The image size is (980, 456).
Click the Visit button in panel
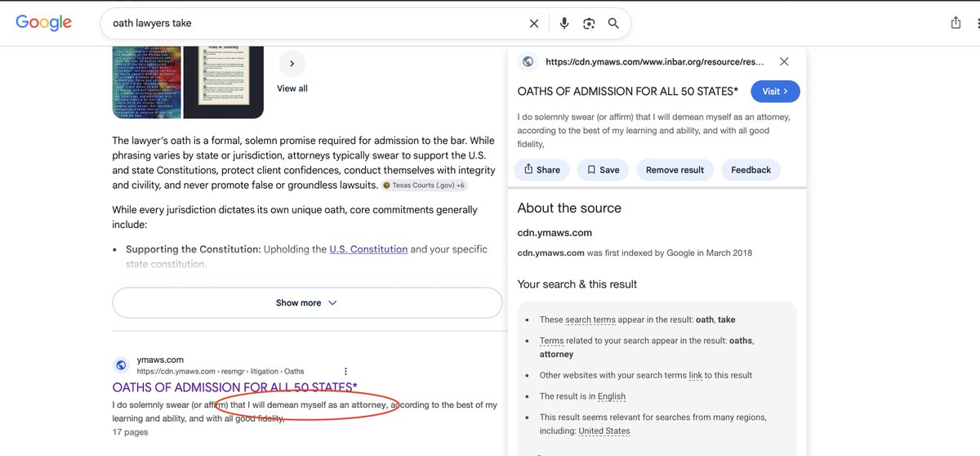click(775, 92)
